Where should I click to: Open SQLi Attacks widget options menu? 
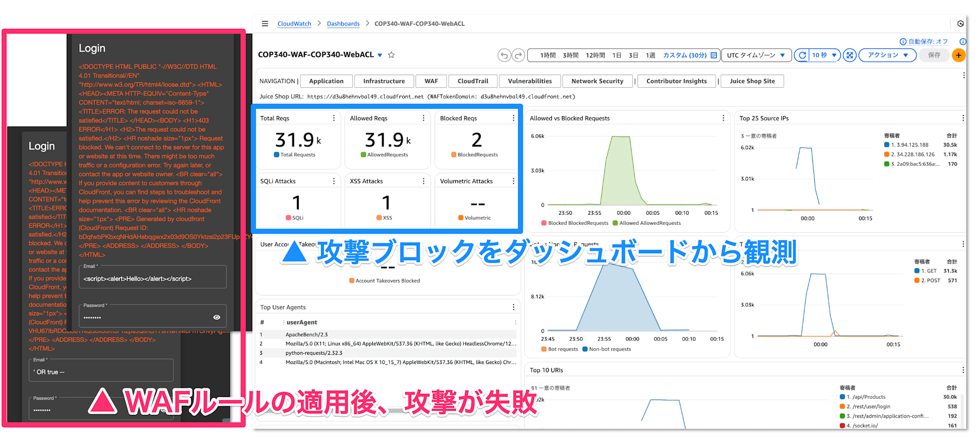(x=334, y=181)
